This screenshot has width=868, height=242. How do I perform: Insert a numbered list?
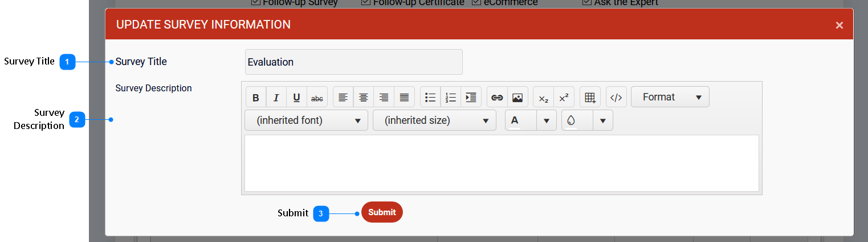coord(451,98)
